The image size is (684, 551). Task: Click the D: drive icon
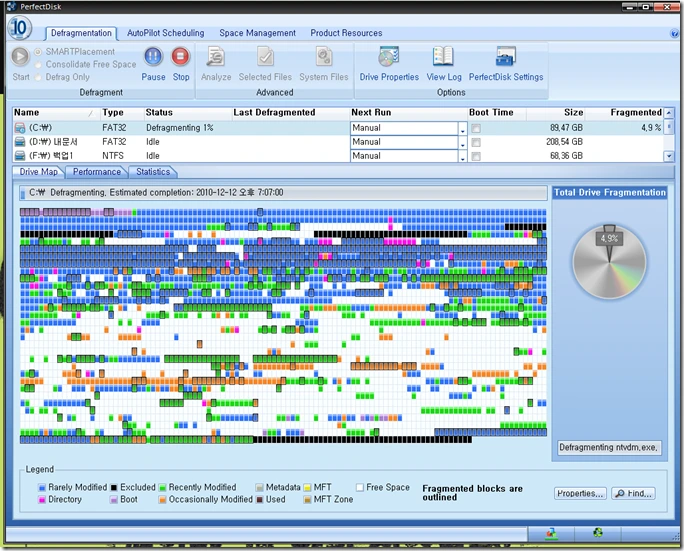[20, 142]
